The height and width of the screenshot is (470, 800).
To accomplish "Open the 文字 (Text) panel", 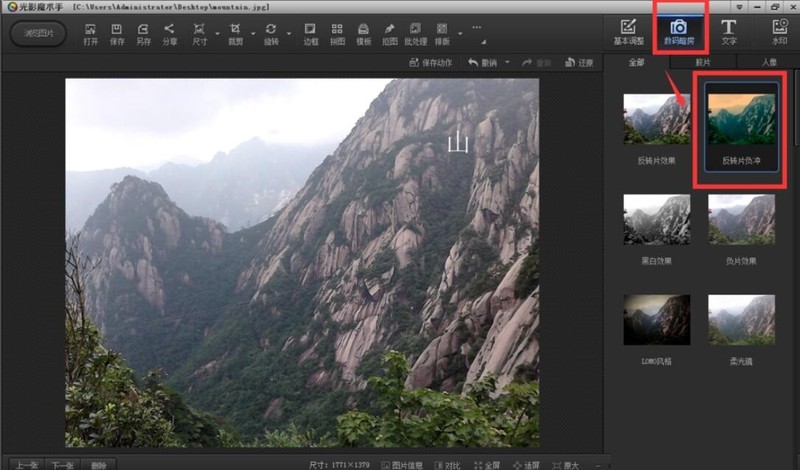I will click(x=729, y=32).
